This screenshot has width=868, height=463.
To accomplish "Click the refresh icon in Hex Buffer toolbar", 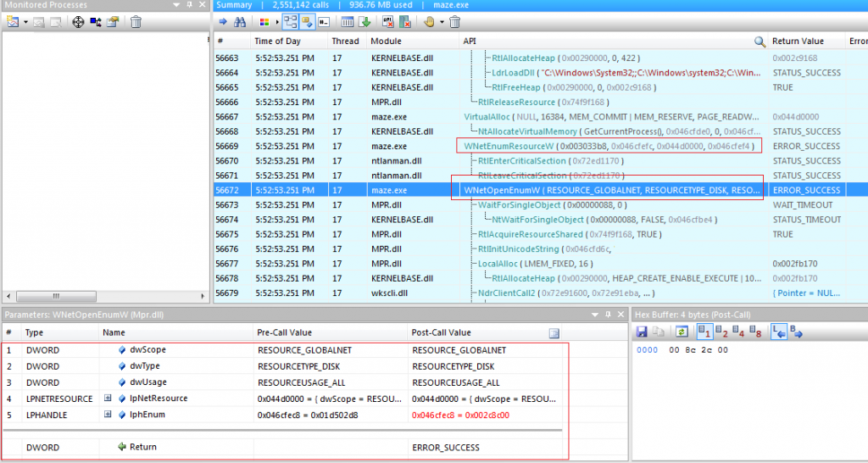I will (x=680, y=332).
